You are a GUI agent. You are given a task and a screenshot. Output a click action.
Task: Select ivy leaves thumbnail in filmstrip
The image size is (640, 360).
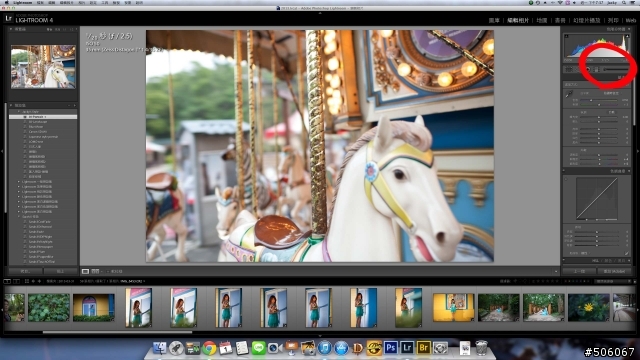[49, 307]
